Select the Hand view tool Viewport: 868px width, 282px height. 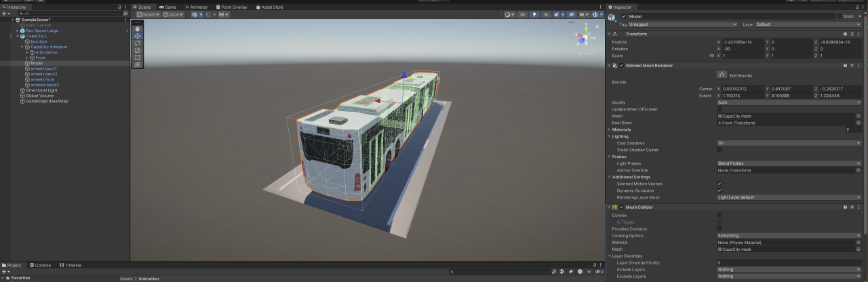(138, 28)
